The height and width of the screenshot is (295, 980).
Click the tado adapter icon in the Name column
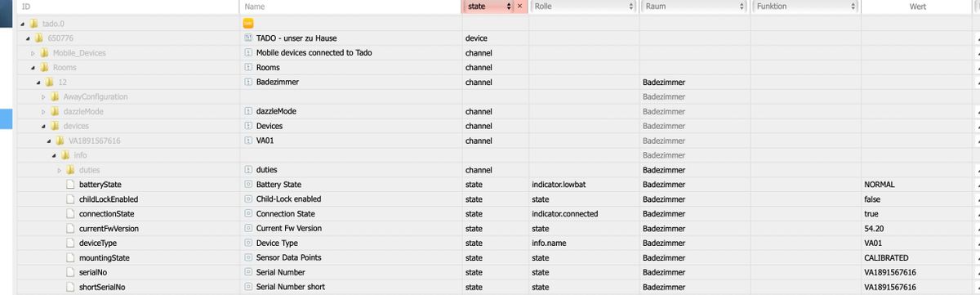(x=248, y=24)
